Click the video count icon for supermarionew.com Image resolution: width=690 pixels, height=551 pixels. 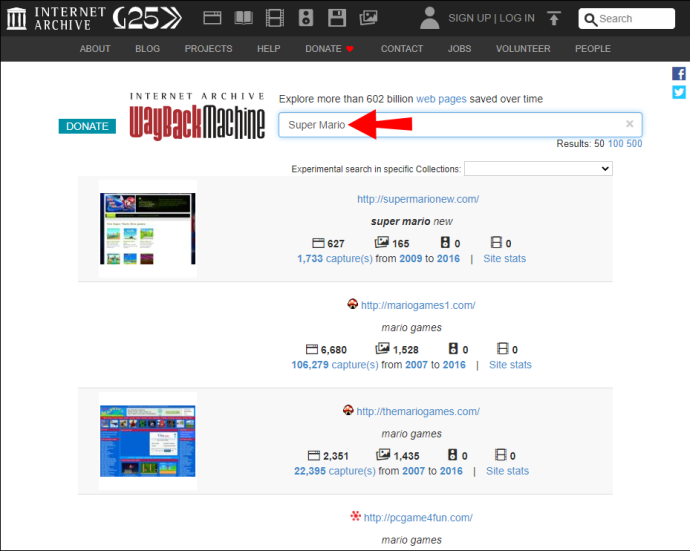[x=496, y=242]
